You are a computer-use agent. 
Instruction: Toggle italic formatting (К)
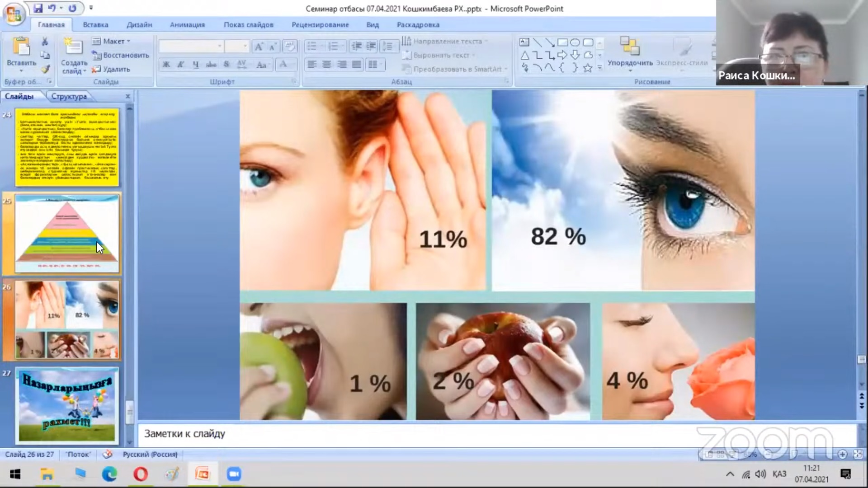[x=180, y=65]
